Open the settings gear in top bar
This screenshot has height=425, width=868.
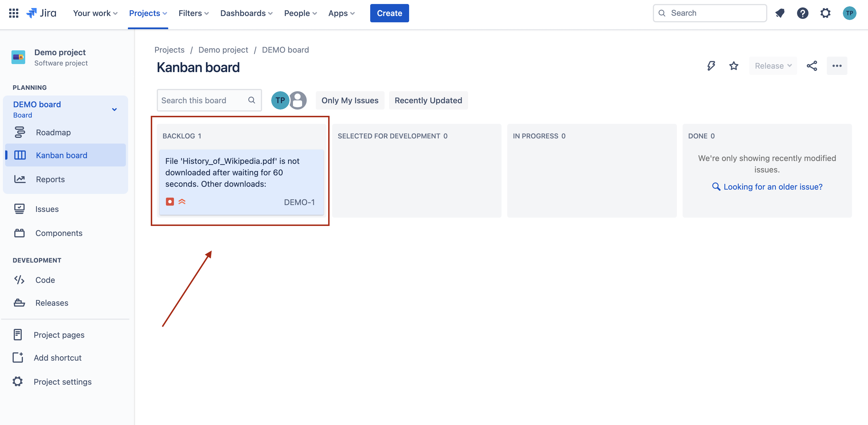(825, 13)
